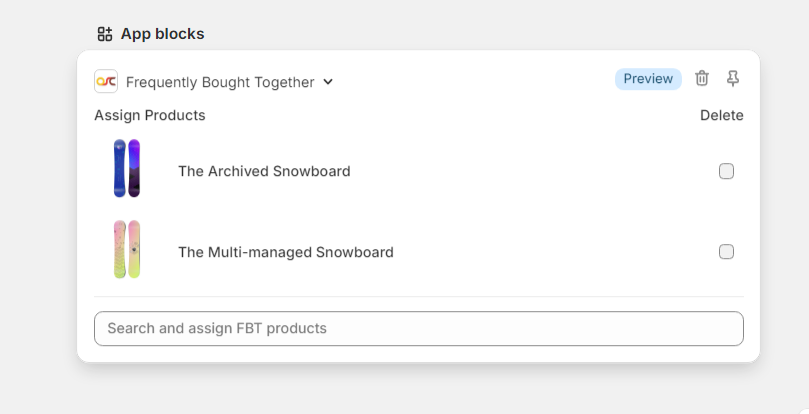Check the delete box for The Archived Snowboard
The width and height of the screenshot is (809, 414).
(726, 171)
